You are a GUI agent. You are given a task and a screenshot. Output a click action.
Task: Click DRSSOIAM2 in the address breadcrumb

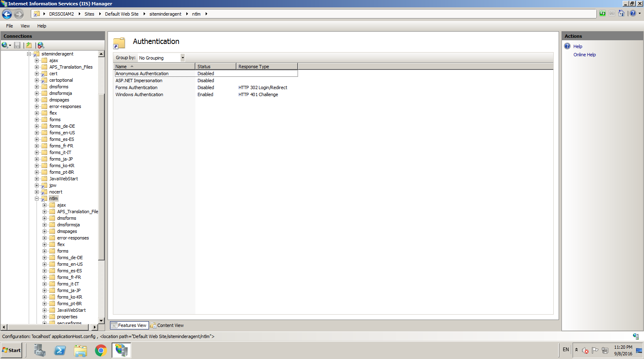62,14
